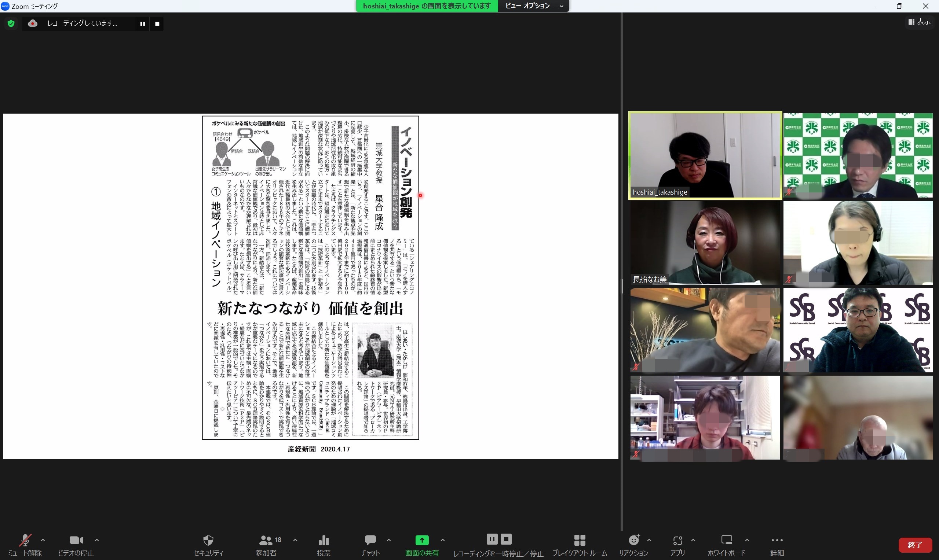Open the Security (セキュリティ) menu
The height and width of the screenshot is (560, 939).
(x=208, y=545)
